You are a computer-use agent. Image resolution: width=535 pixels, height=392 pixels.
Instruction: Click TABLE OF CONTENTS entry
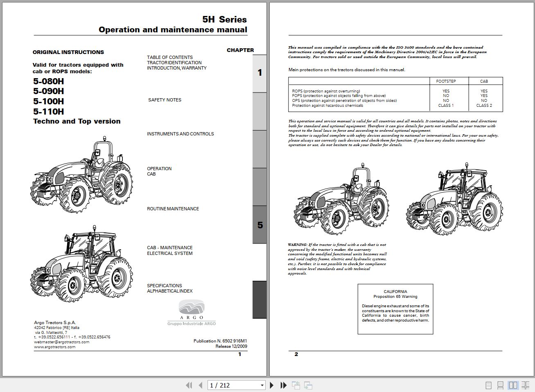170,57
